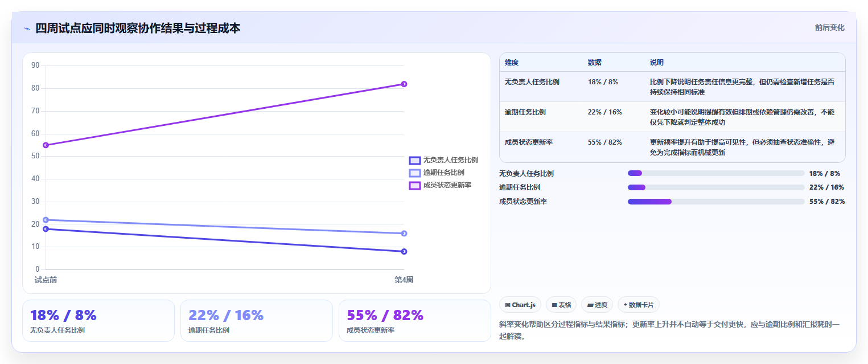Select the 成员状态更新率 data point at 第4周

click(x=404, y=84)
